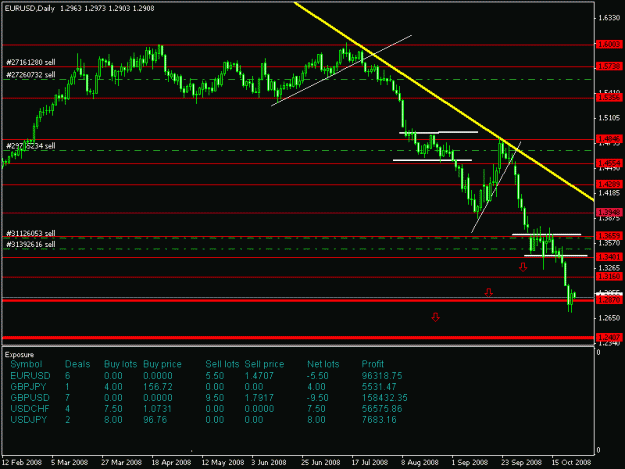Image resolution: width=625 pixels, height=469 pixels.
Task: Click the EURUSD sell price 1.4707
Action: coord(259,376)
